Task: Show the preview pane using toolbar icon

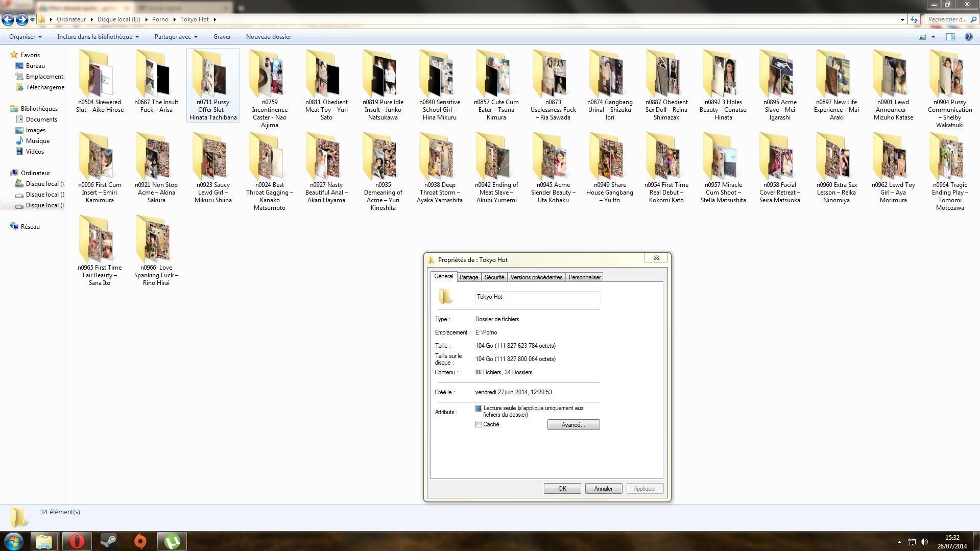Action: [x=950, y=37]
